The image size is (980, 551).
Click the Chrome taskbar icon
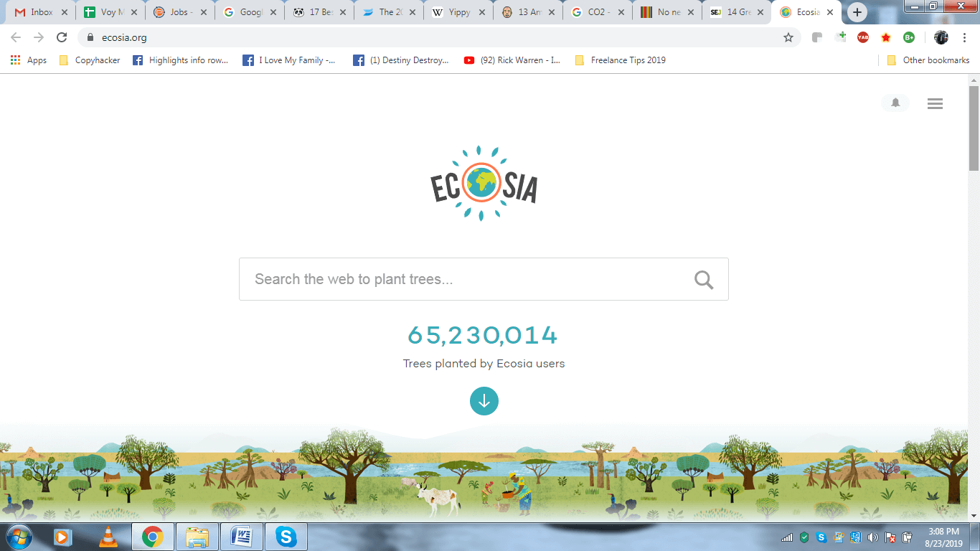click(152, 537)
